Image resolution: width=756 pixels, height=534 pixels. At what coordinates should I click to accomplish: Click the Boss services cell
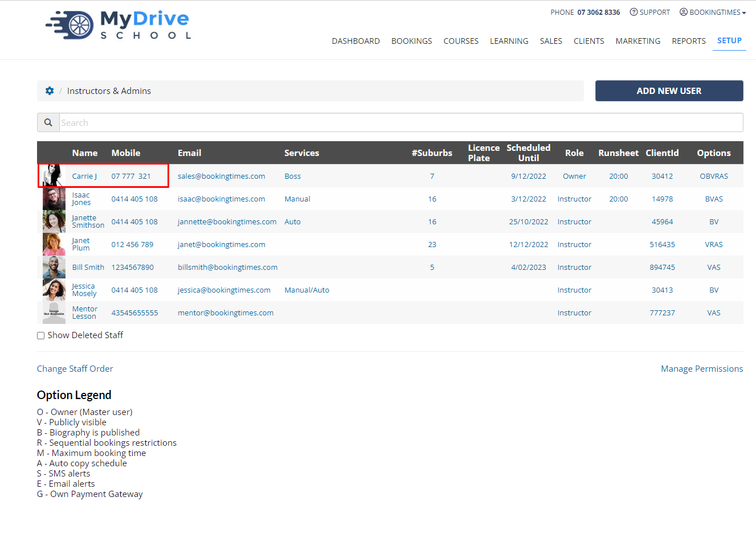pyautogui.click(x=293, y=176)
